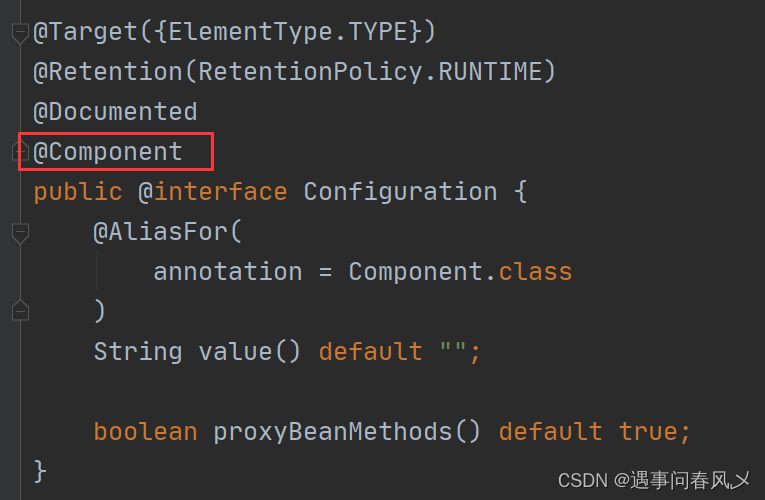Collapse the fold marker beside @Component

20,151
